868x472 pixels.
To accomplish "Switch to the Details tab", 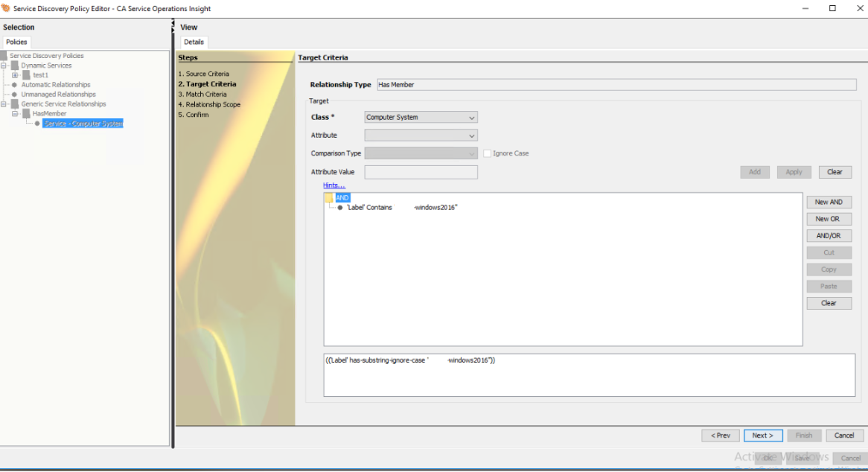I will click(x=194, y=42).
